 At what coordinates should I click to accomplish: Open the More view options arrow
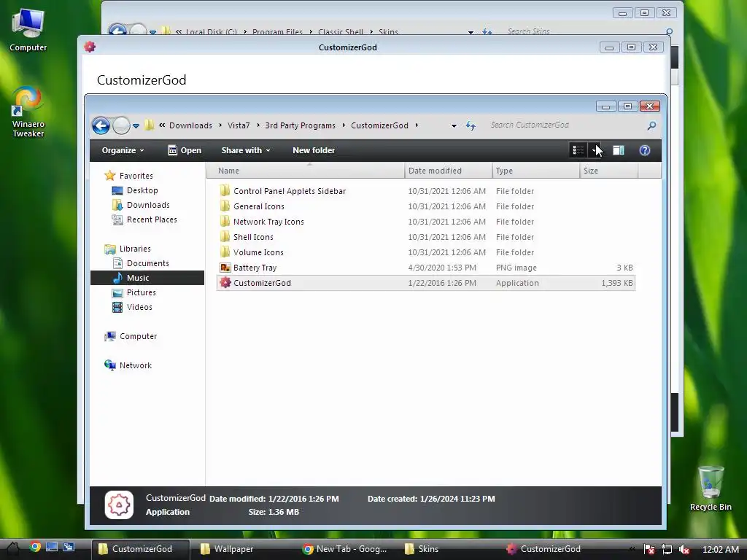point(595,150)
